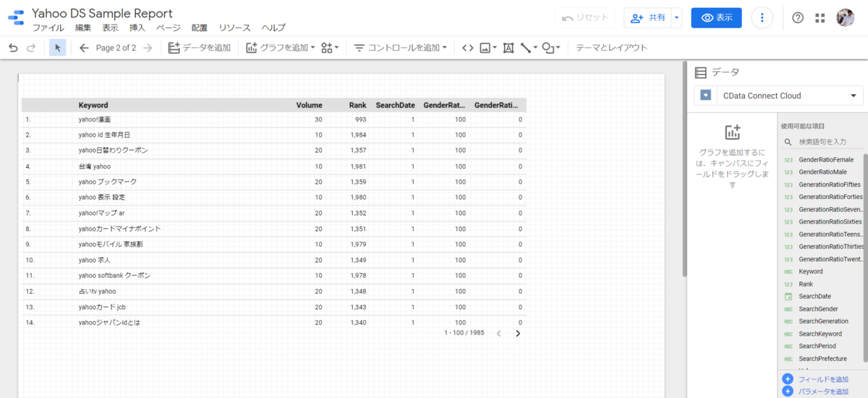Open the user account avatar

point(846,18)
